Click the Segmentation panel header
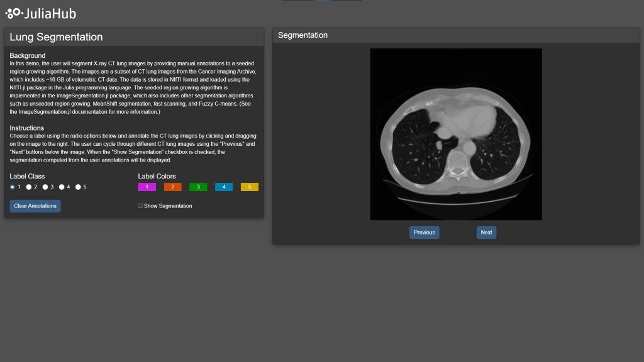 303,35
